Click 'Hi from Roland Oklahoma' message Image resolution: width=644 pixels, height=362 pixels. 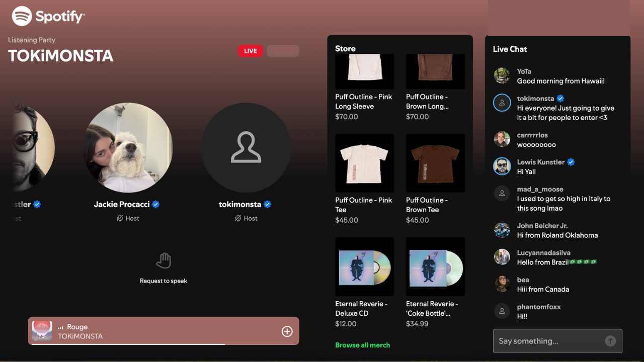click(x=557, y=235)
